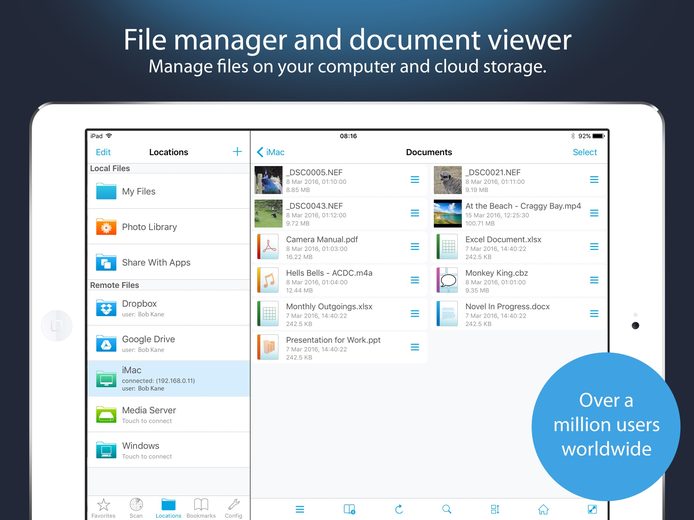The image size is (694, 520).
Task: Open the Novel In Progress.docx icon
Action: tap(447, 313)
